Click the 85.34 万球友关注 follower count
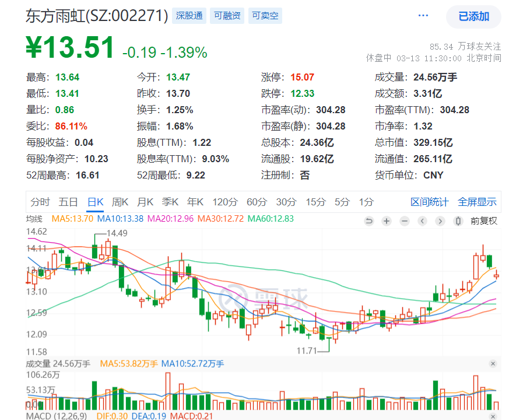 point(465,47)
